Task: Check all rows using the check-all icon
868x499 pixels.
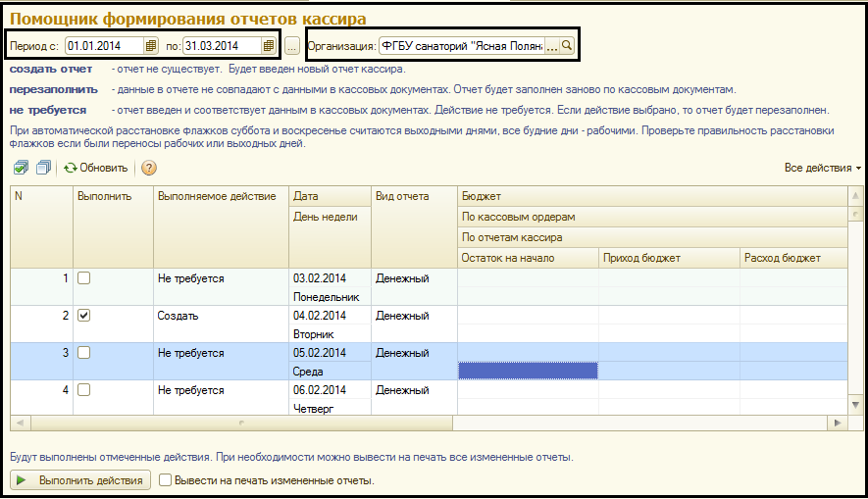Action: pos(21,168)
